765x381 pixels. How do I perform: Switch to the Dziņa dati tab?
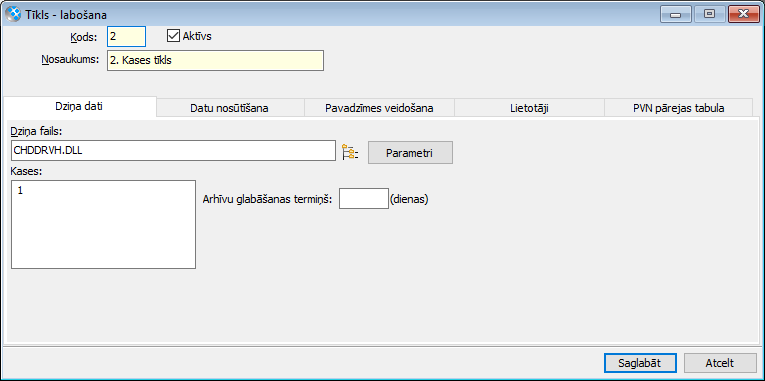click(x=80, y=107)
